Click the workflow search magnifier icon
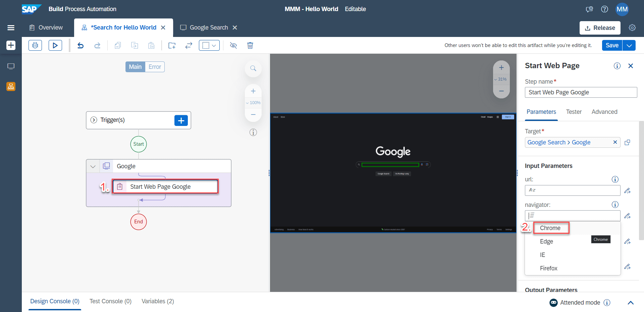Screen dimensions: 644x312 (253, 69)
